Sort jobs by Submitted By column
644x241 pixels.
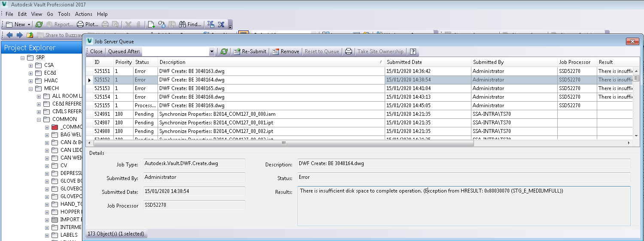(514, 62)
